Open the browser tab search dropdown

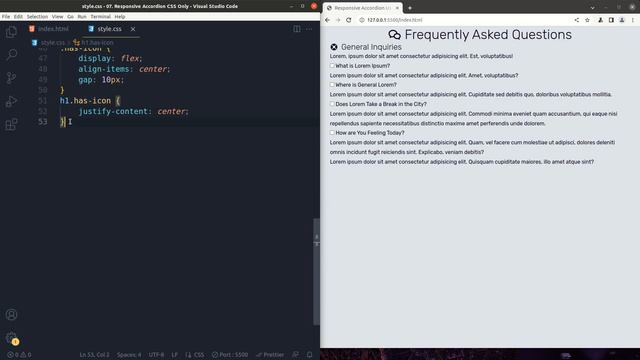pyautogui.click(x=592, y=8)
